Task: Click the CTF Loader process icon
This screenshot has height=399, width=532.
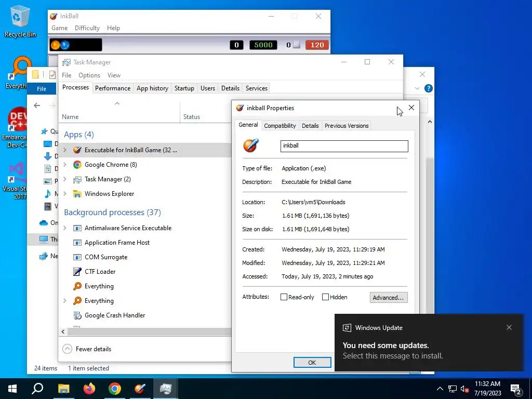Action: point(77,271)
